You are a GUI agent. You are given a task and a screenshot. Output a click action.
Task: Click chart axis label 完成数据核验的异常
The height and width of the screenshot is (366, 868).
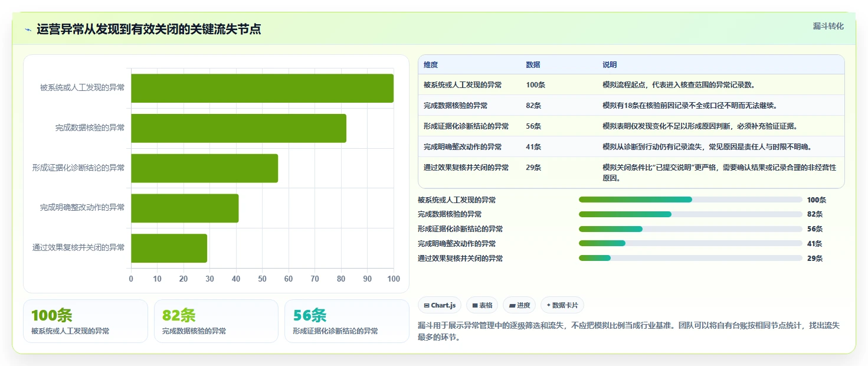click(90, 128)
